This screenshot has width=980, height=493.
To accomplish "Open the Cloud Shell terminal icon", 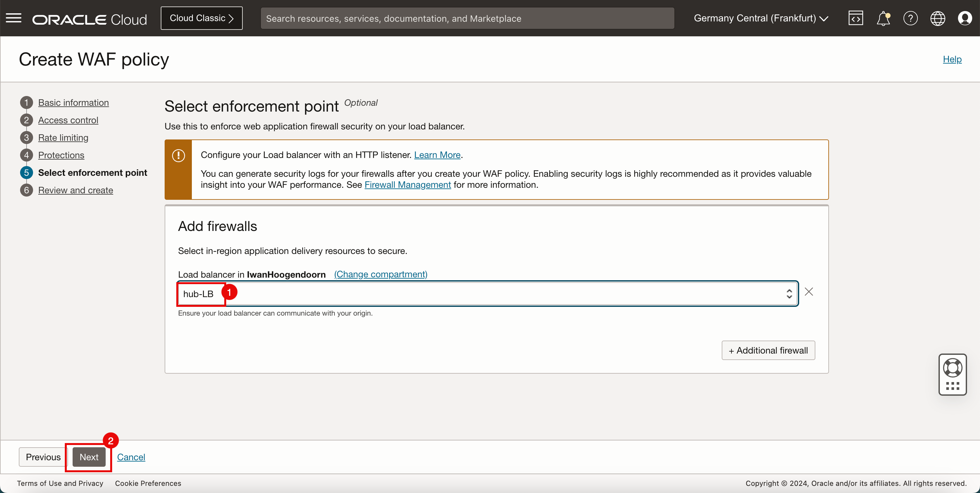I will [x=856, y=18].
